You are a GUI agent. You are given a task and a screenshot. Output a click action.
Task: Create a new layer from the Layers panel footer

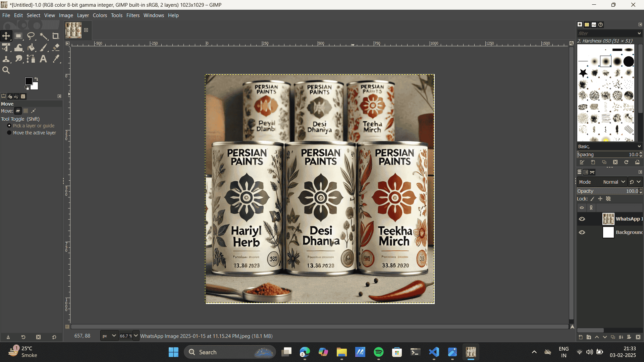coord(581,337)
